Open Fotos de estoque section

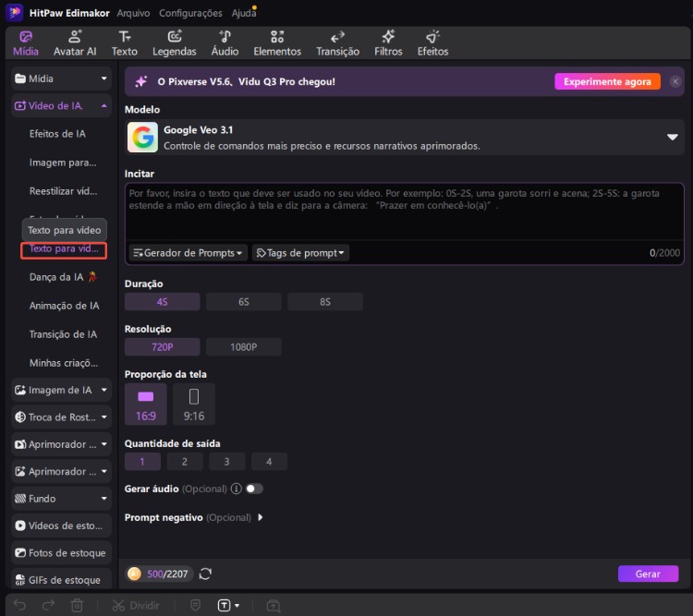61,553
